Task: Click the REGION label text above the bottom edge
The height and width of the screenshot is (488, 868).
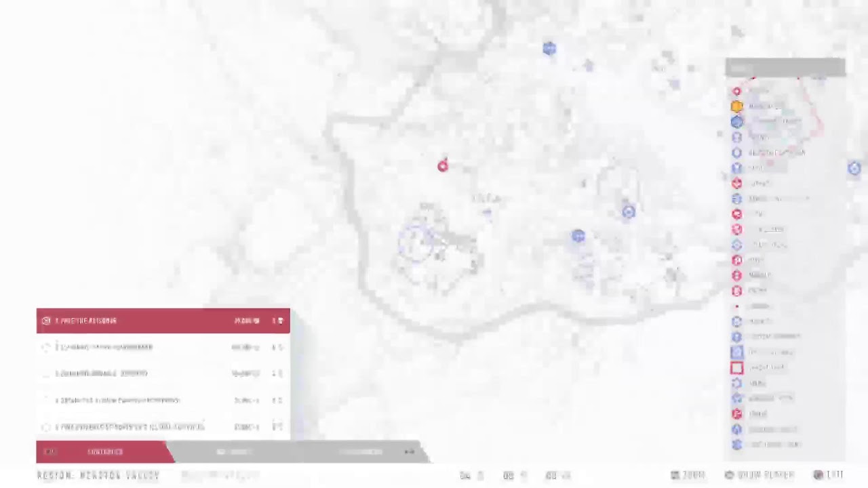Action: [x=98, y=476]
